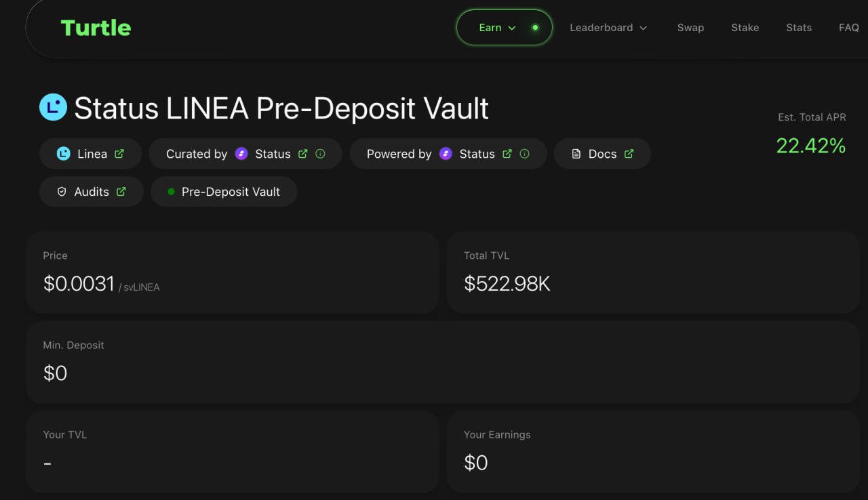Go to the Stake page
This screenshot has width=868, height=500.
coord(745,28)
